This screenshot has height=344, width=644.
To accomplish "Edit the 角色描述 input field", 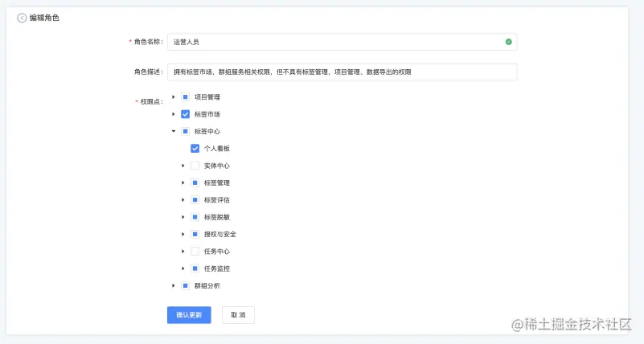I will pyautogui.click(x=343, y=72).
